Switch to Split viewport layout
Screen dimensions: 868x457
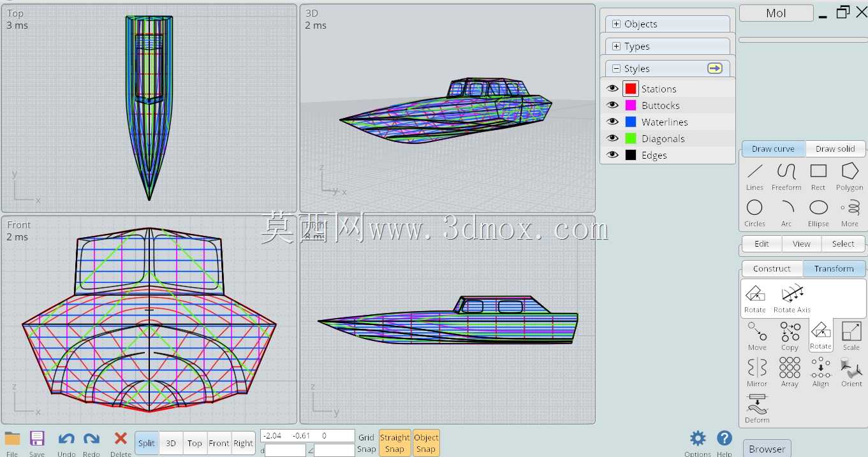coord(147,443)
